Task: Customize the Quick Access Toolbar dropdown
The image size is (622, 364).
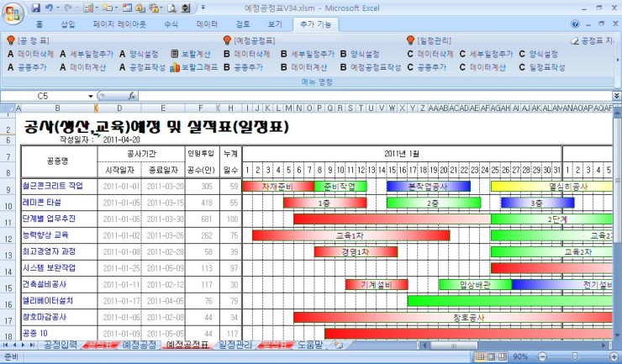Action: coord(203,8)
